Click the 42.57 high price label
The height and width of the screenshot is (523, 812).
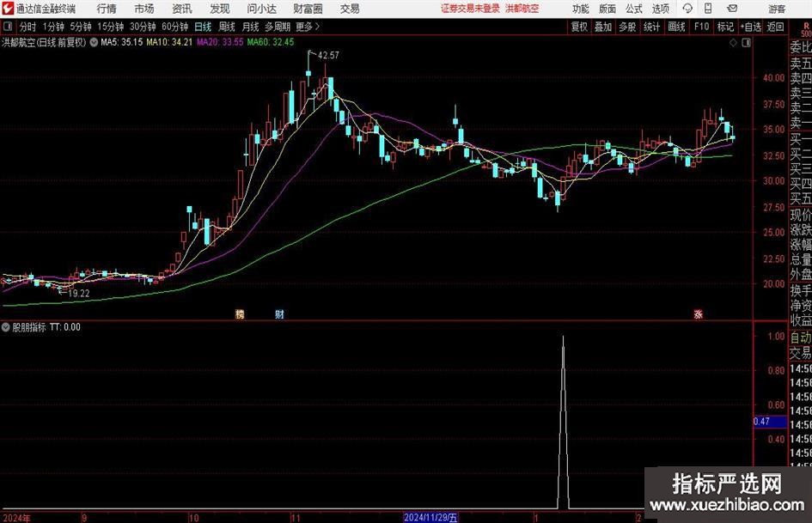(x=328, y=55)
